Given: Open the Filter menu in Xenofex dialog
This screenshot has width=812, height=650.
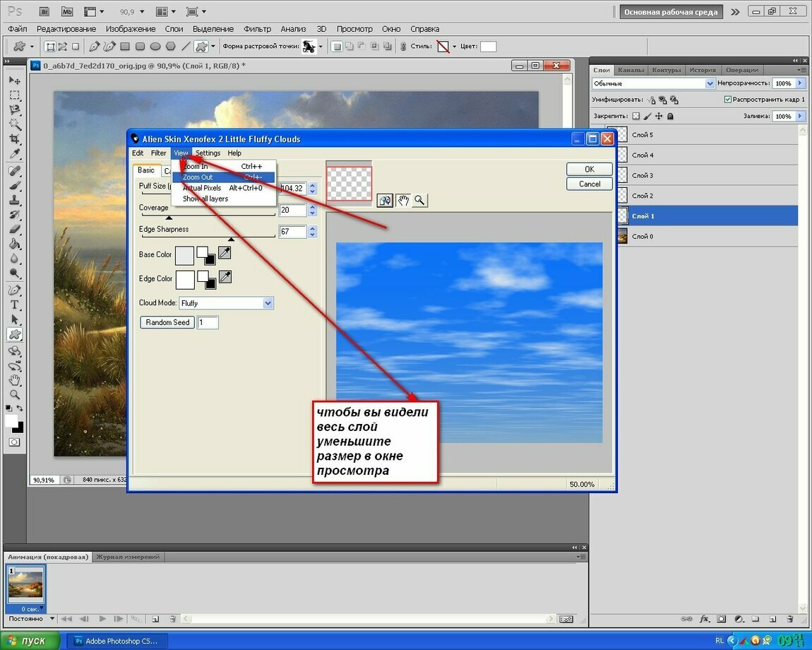Looking at the screenshot, I should [158, 153].
